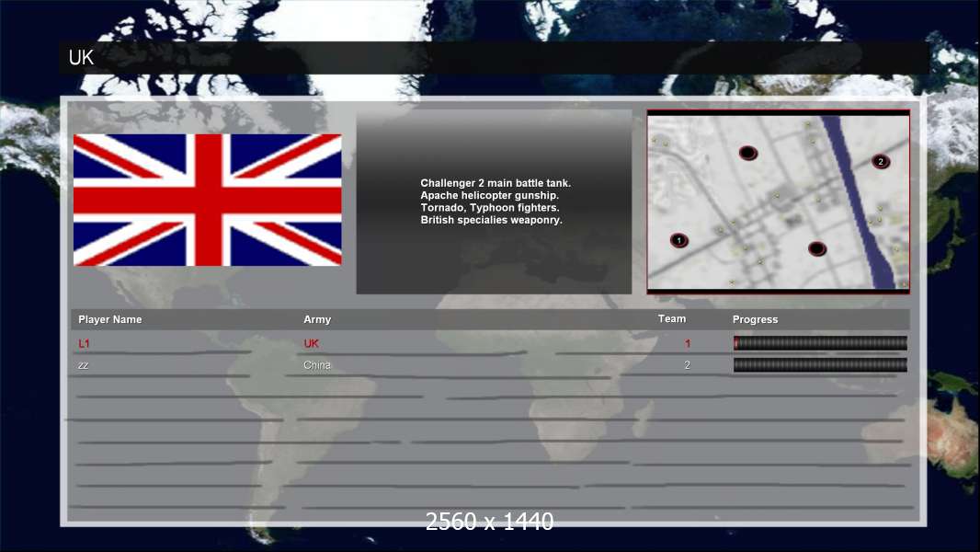Click the Player Name column header
The width and height of the screenshot is (980, 552).
pyautogui.click(x=110, y=319)
